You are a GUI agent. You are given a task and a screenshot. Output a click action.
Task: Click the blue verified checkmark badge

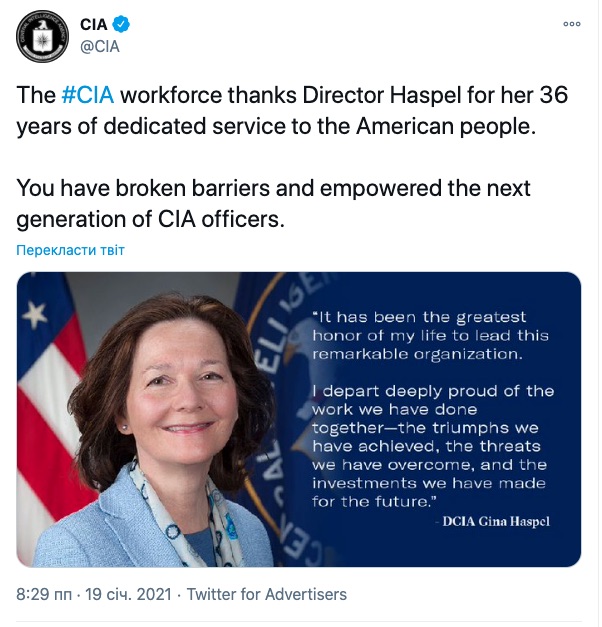(121, 24)
